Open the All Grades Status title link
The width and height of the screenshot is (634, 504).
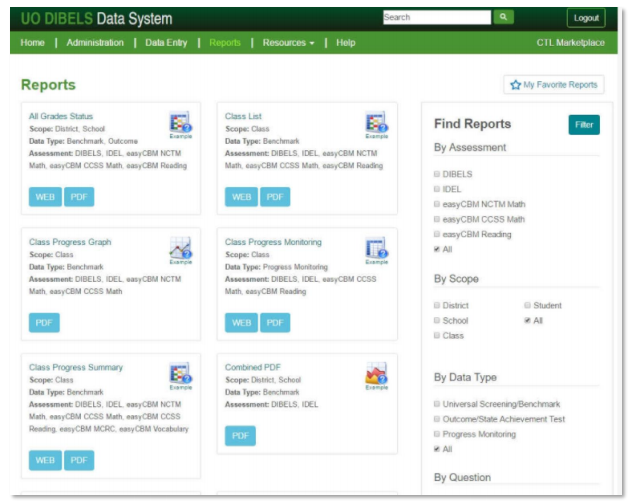(x=61, y=116)
